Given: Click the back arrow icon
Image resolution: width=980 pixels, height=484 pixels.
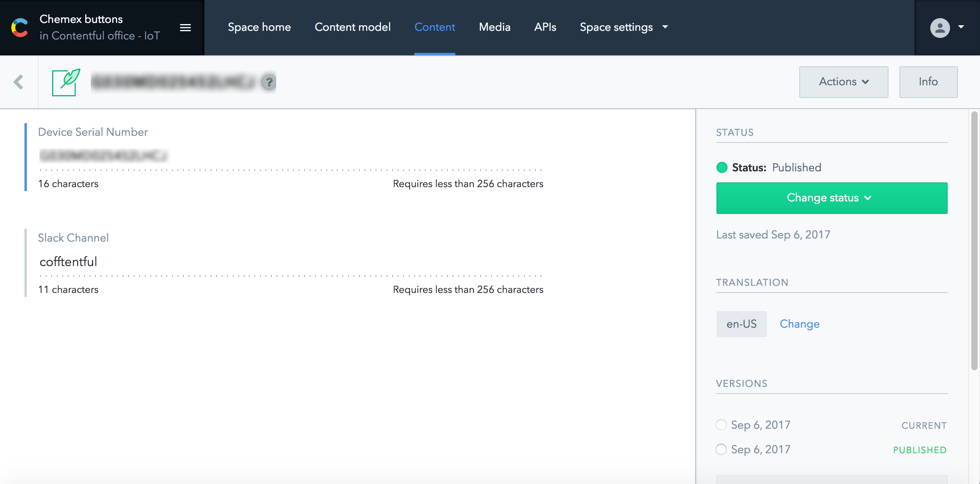Looking at the screenshot, I should point(19,82).
